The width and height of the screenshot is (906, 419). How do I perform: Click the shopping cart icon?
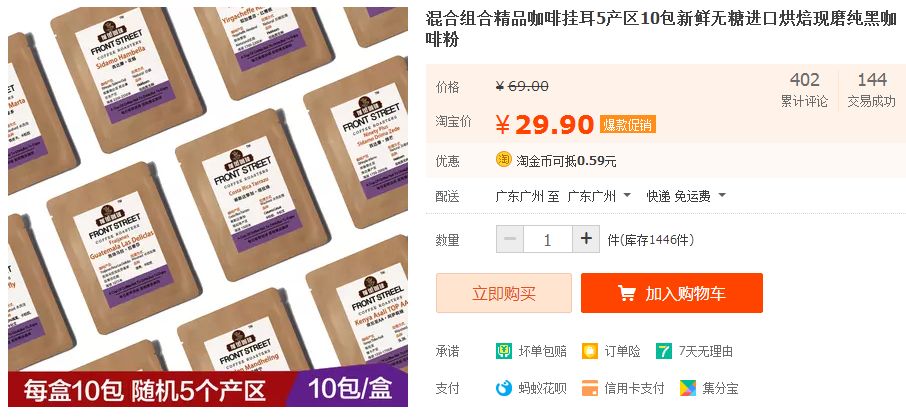point(626,293)
